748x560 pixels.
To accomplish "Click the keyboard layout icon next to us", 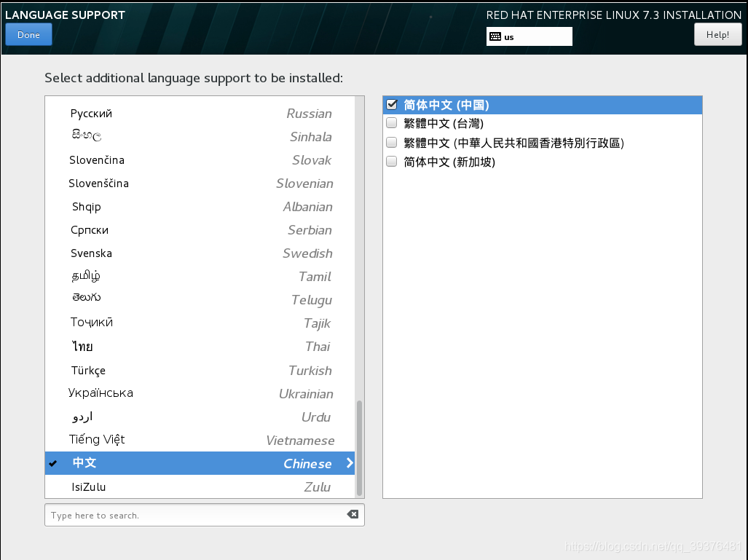I will 495,36.
